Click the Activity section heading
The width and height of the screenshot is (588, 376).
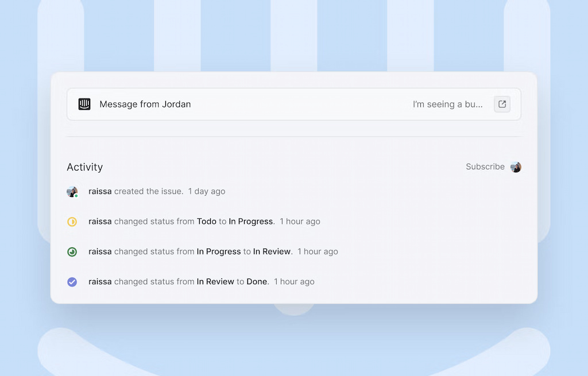coord(84,167)
